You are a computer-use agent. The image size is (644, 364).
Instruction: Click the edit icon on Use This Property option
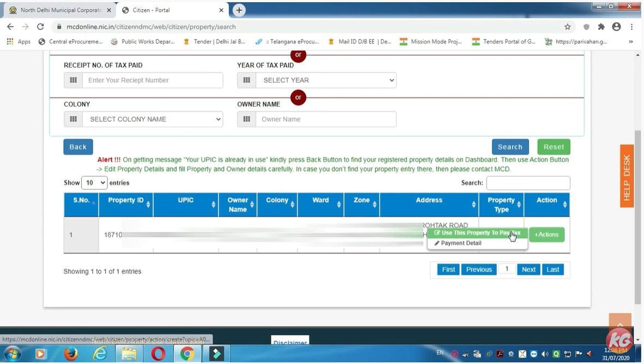438,232
